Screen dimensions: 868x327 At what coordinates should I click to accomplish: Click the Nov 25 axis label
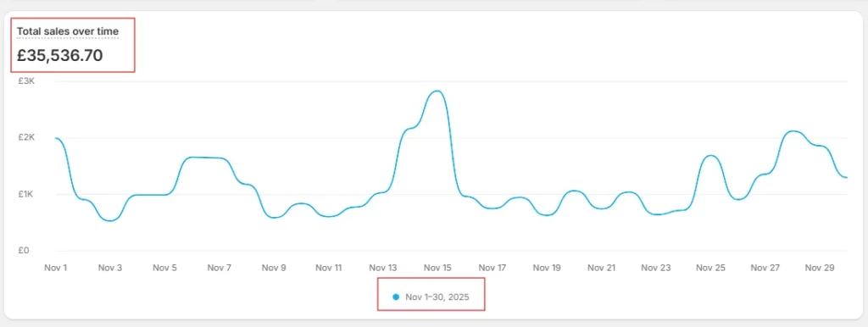pyautogui.click(x=711, y=268)
